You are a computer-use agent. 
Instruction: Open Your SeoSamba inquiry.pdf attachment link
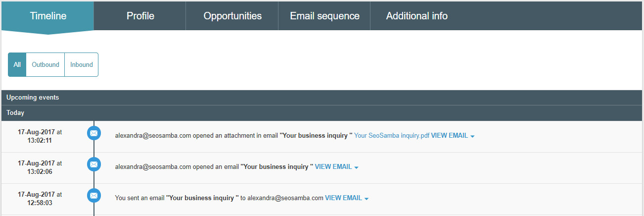point(392,135)
